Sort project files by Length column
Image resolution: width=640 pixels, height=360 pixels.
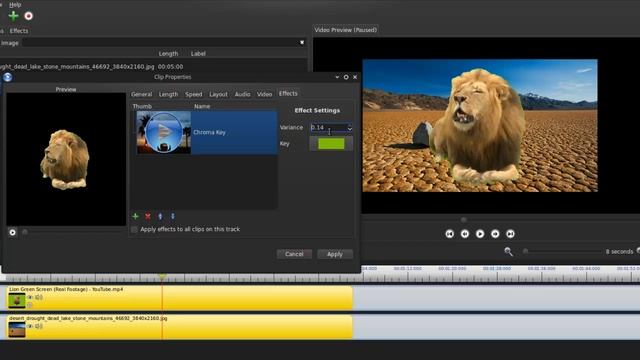[168, 53]
